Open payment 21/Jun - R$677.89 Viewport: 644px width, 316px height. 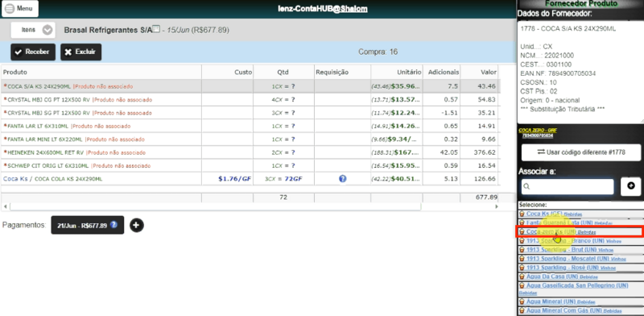(x=87, y=225)
